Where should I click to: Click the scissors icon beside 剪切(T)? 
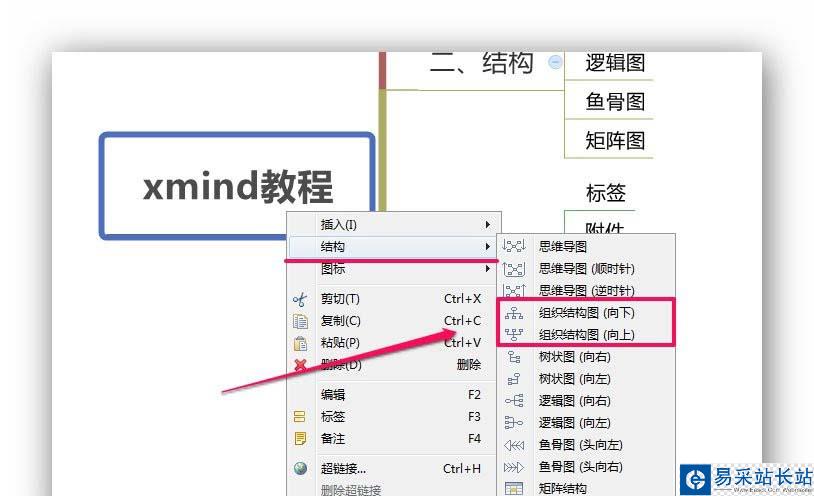tap(300, 299)
